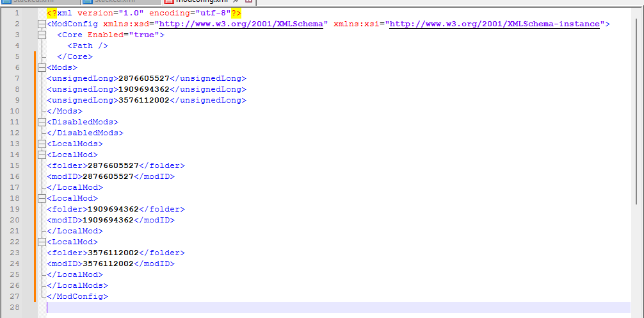
Task: Fold the LocalMod block starting on line 14
Action: click(x=42, y=155)
